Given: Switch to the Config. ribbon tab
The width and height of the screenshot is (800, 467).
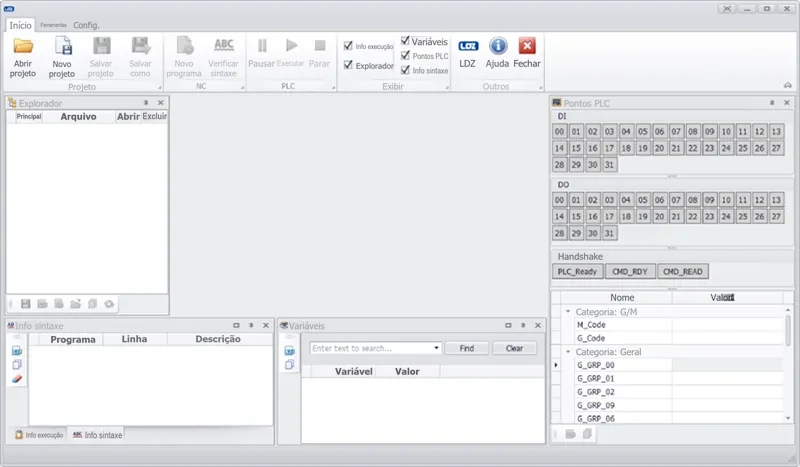Looking at the screenshot, I should (86, 25).
